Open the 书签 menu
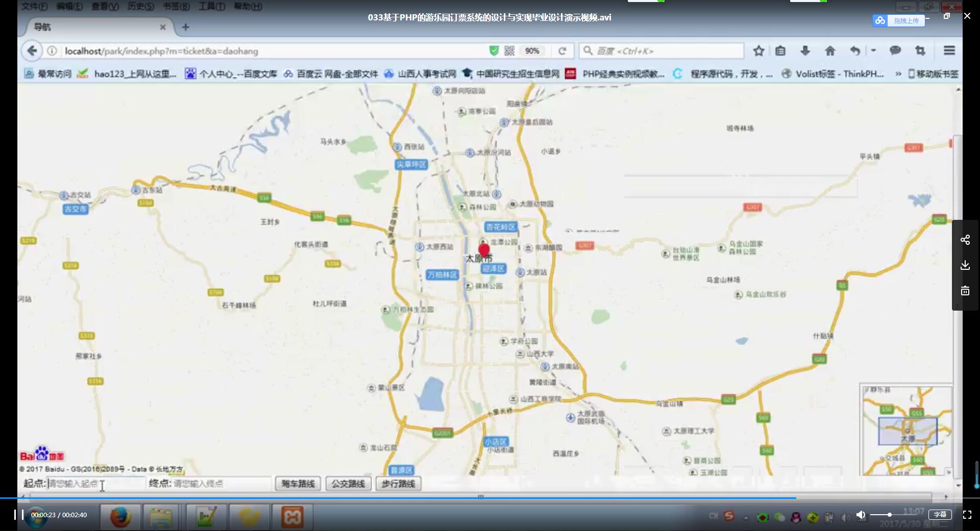This screenshot has width=980, height=531. 176,7
